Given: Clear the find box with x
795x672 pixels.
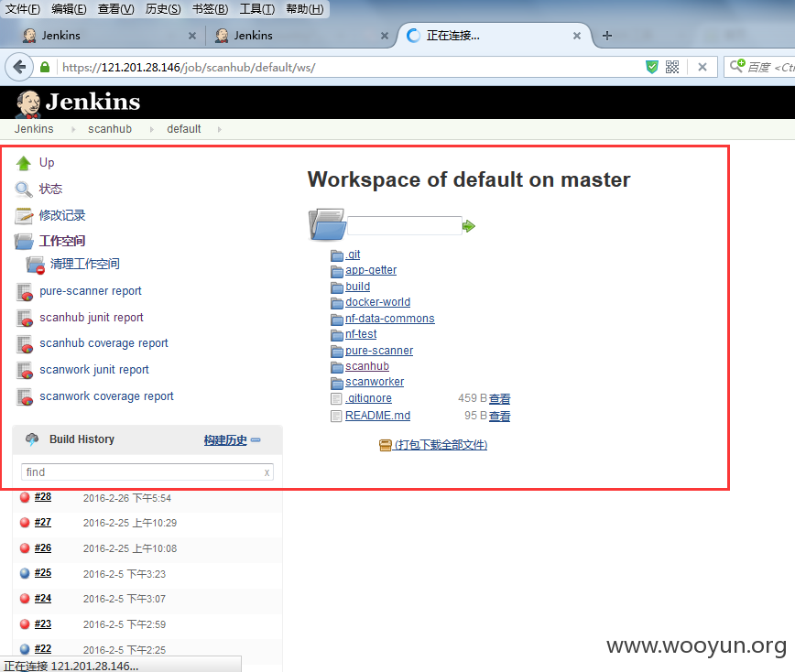Looking at the screenshot, I should (x=267, y=472).
